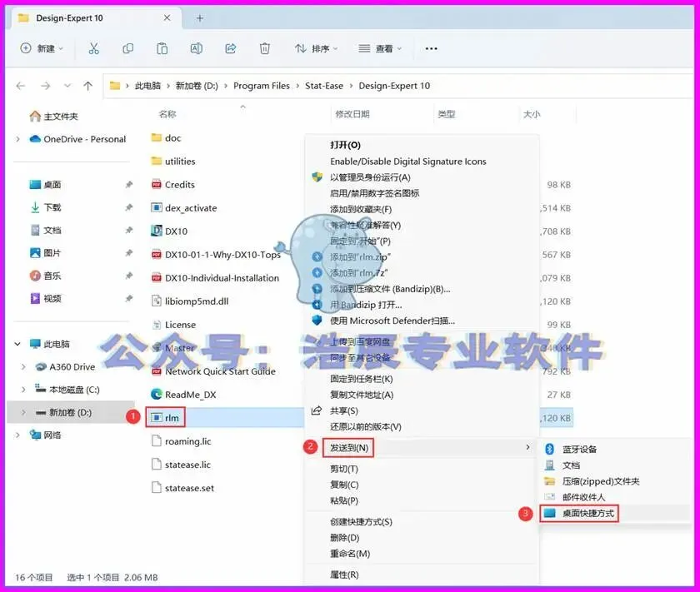Open the 新建 dropdown
Image resolution: width=700 pixels, height=592 pixels.
[42, 48]
